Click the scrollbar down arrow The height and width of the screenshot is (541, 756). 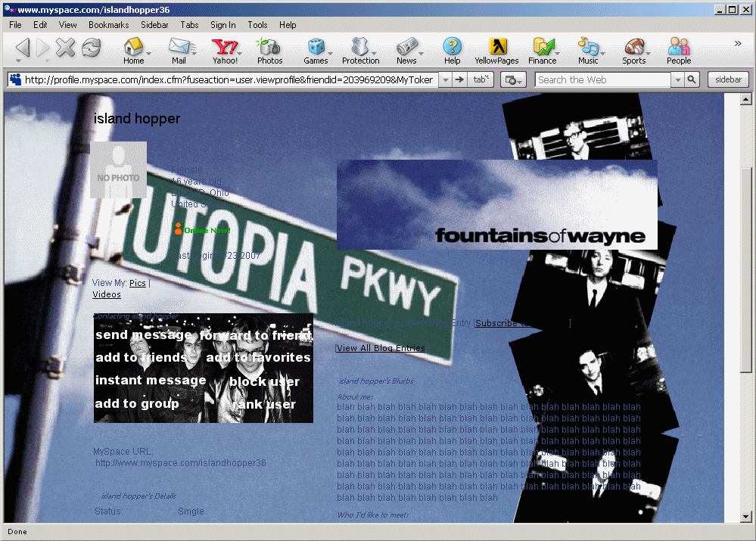click(x=746, y=516)
